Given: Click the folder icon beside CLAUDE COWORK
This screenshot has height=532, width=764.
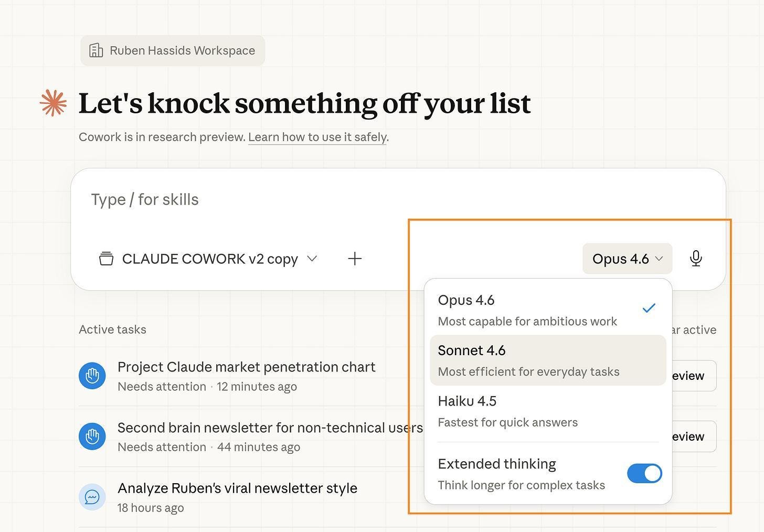Looking at the screenshot, I should click(x=106, y=259).
